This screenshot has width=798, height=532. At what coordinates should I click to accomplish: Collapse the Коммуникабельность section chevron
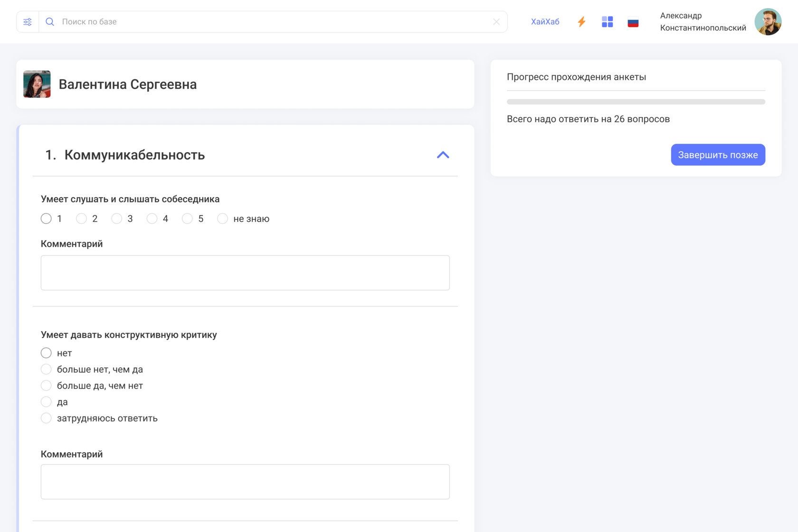(443, 155)
